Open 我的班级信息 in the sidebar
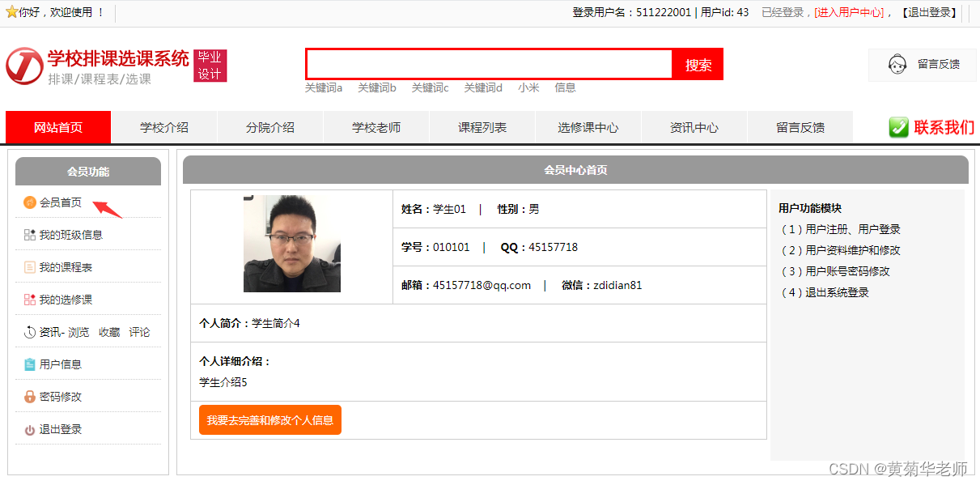 click(x=71, y=235)
